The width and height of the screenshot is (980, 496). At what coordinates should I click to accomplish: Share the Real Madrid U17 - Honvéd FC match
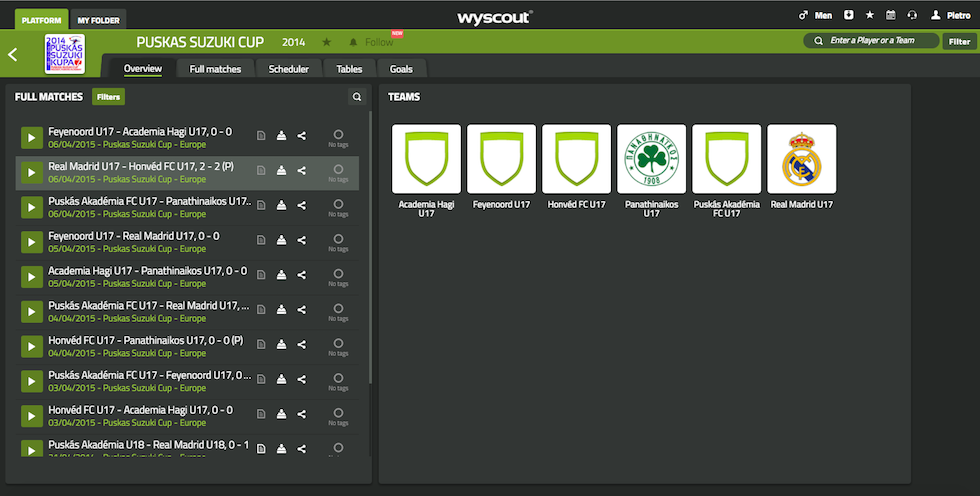point(302,171)
